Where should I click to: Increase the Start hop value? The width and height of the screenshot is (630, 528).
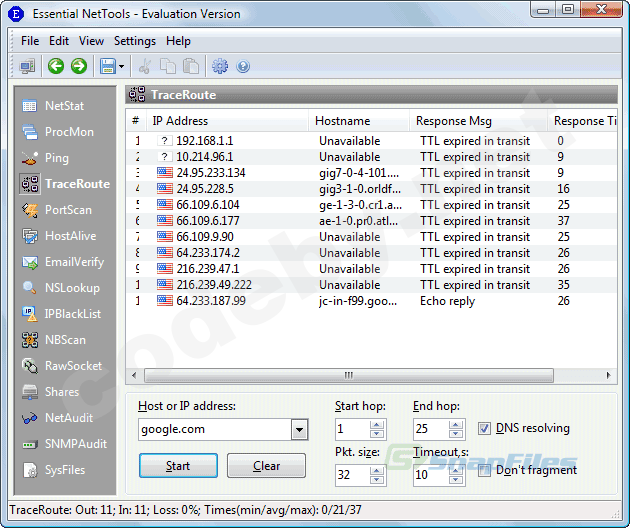[377, 424]
